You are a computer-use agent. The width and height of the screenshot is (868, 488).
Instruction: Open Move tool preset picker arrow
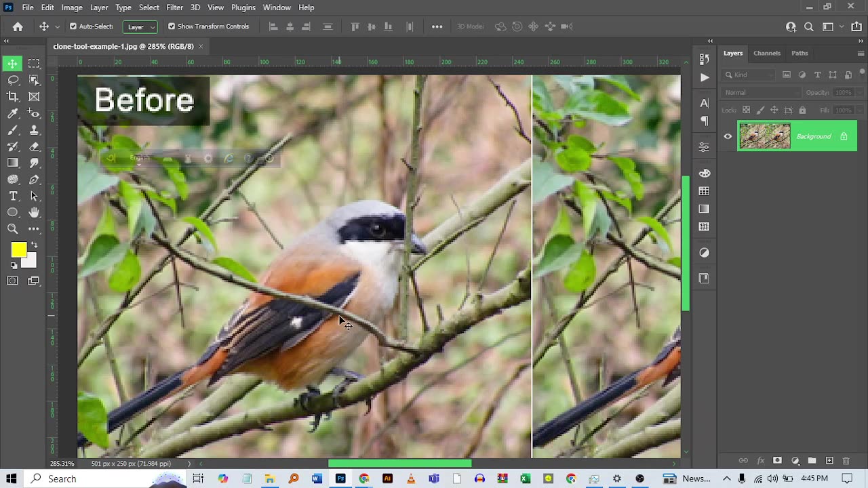click(56, 26)
